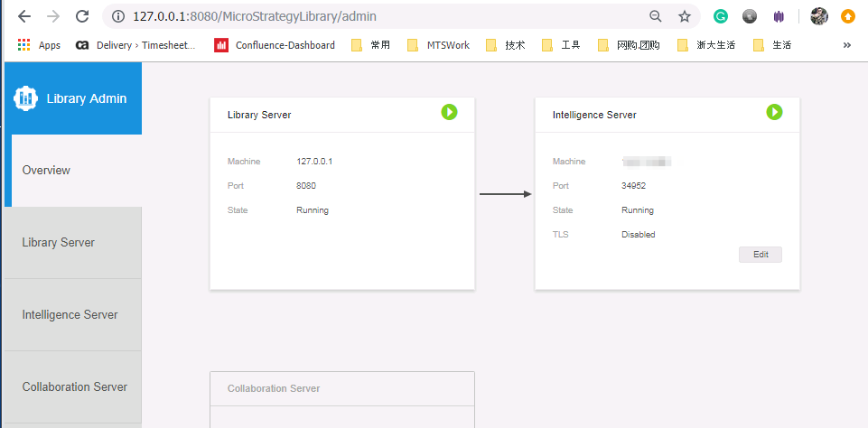Click the Library Admin header text
This screenshot has height=428, width=868.
pyautogui.click(x=87, y=98)
